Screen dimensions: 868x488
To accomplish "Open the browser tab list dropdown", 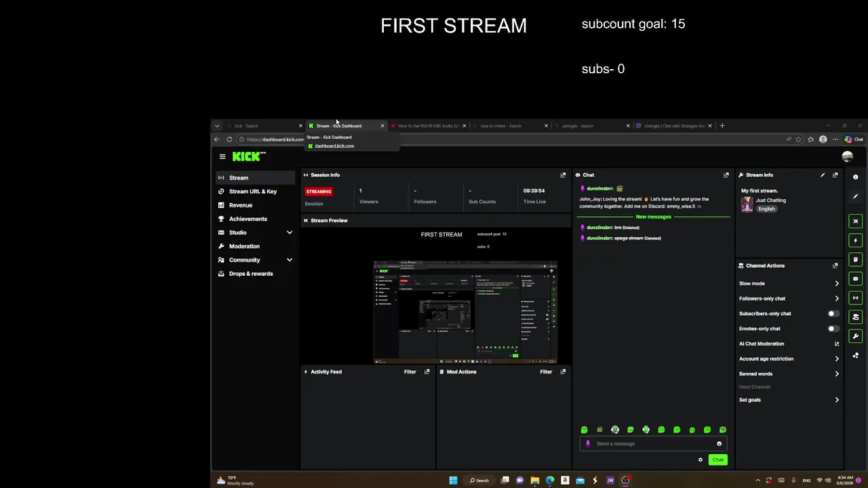I will [217, 126].
